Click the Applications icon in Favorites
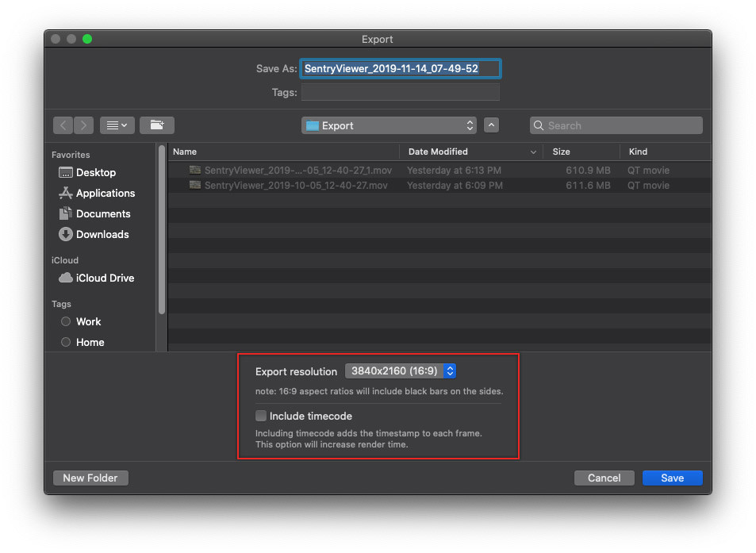756x553 pixels. coord(66,193)
